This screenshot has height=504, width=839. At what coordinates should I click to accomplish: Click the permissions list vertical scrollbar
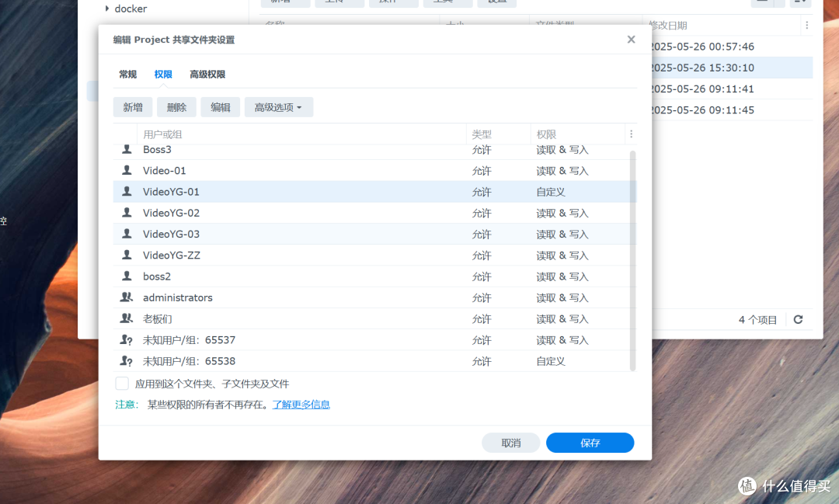click(x=632, y=261)
